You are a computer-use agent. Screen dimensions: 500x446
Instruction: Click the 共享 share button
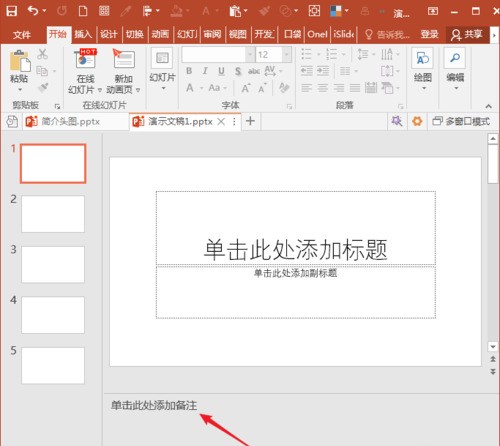coord(467,34)
